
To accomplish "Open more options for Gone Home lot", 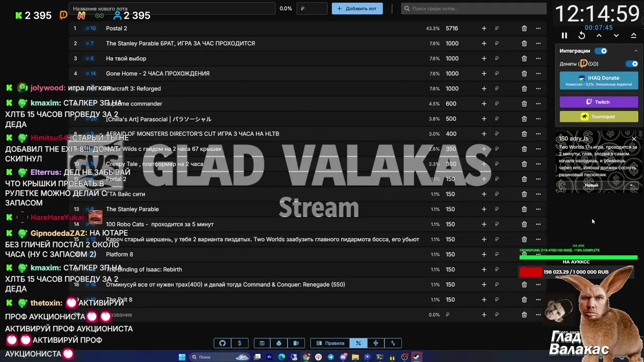I will [x=538, y=74].
